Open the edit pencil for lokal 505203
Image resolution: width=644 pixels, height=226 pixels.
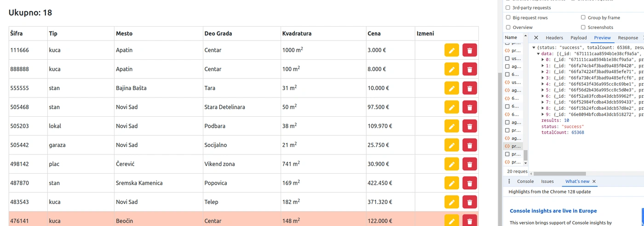452,126
